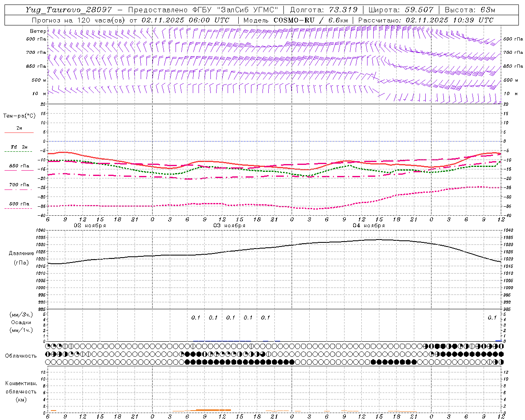
Task: Click the pink dotted line sample under 500 гПа legend
Action: [19, 208]
